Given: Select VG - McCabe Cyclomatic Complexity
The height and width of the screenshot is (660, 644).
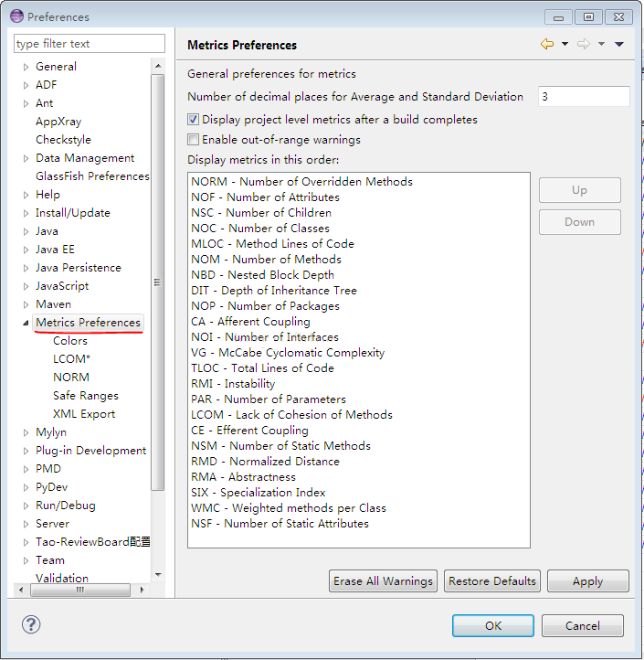Looking at the screenshot, I should [x=288, y=352].
